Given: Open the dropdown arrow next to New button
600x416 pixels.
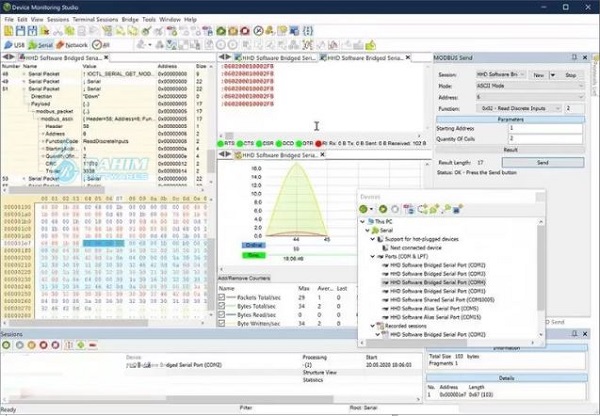Looking at the screenshot, I should click(x=553, y=75).
